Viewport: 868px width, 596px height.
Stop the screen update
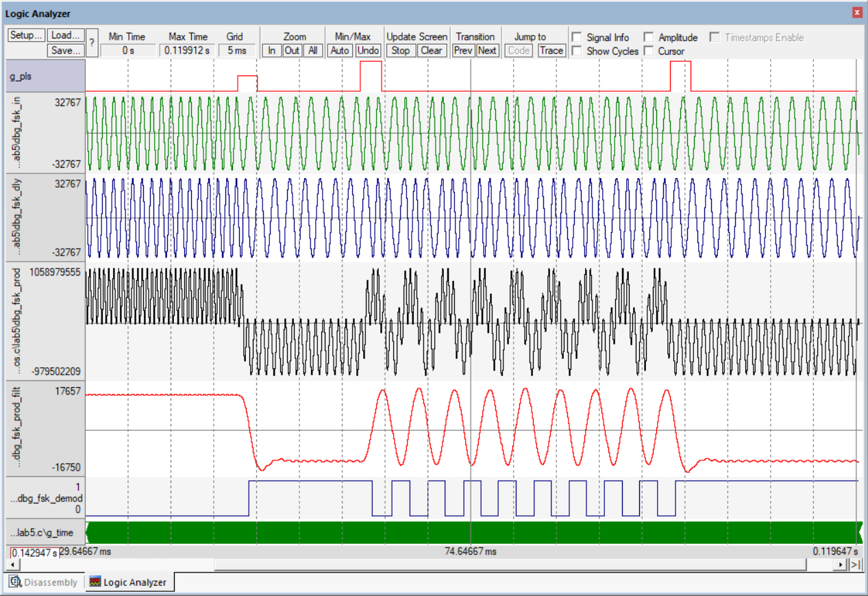point(401,51)
